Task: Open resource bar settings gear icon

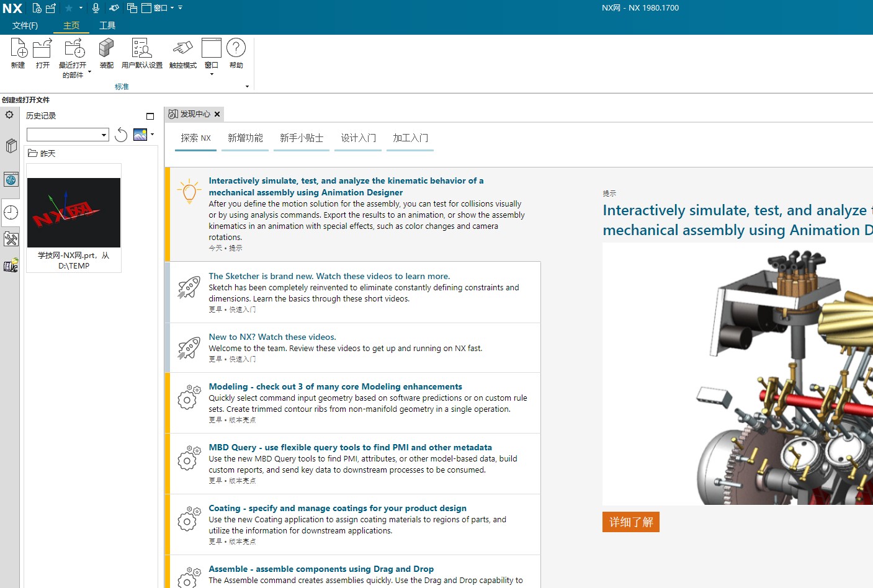Action: 9,115
